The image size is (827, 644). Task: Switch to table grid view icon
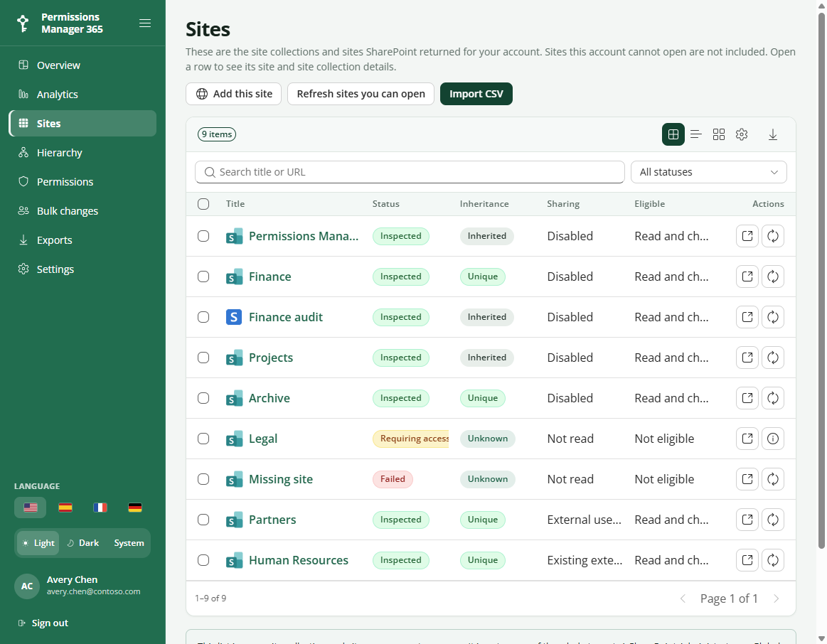[x=673, y=134]
